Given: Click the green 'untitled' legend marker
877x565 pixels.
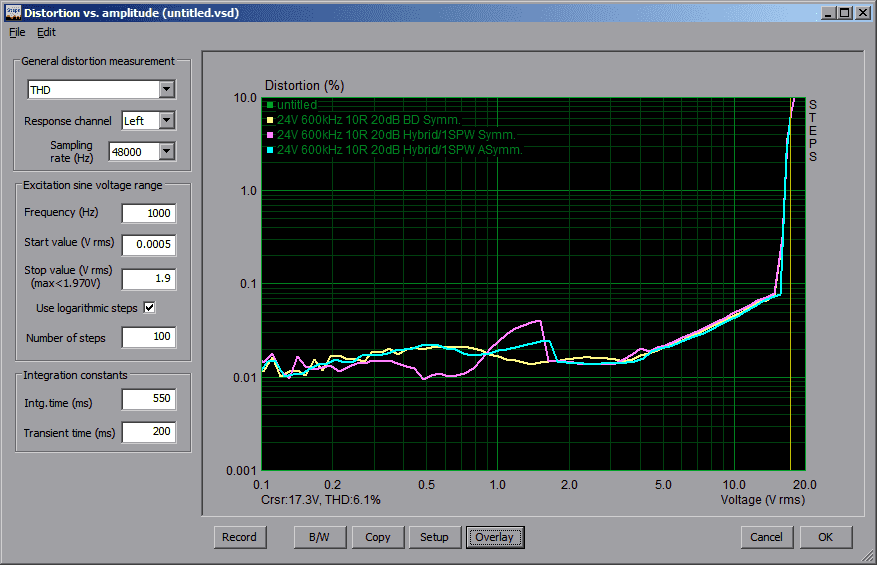Looking at the screenshot, I should point(270,105).
